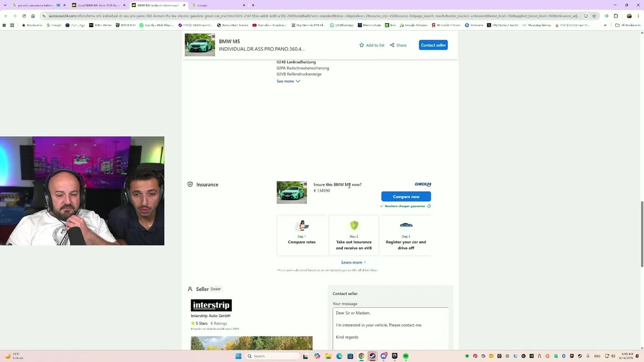Click the Interstrip Auto GmbH dealer name

(210, 316)
